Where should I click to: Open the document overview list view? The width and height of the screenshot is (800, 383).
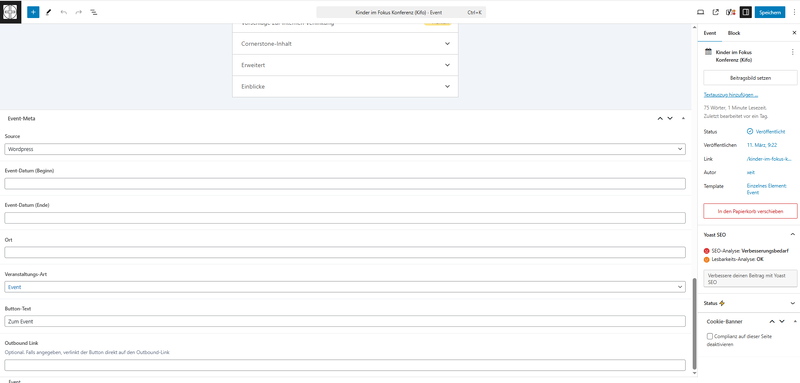coord(94,12)
